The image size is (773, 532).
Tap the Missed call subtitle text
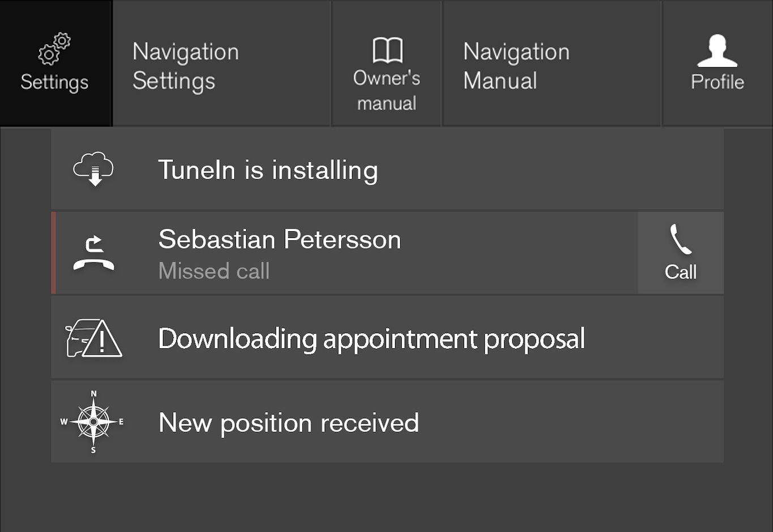point(214,271)
